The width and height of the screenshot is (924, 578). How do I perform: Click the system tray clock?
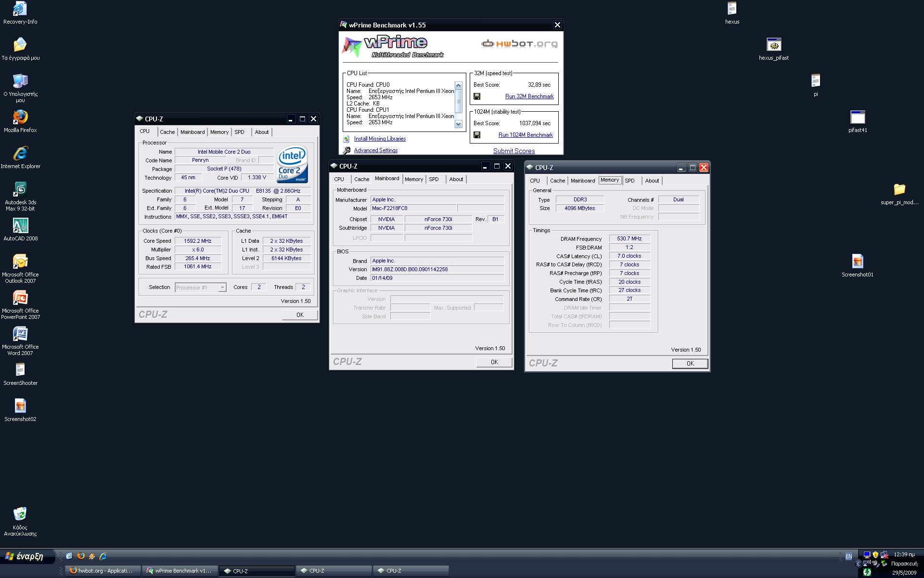click(904, 554)
